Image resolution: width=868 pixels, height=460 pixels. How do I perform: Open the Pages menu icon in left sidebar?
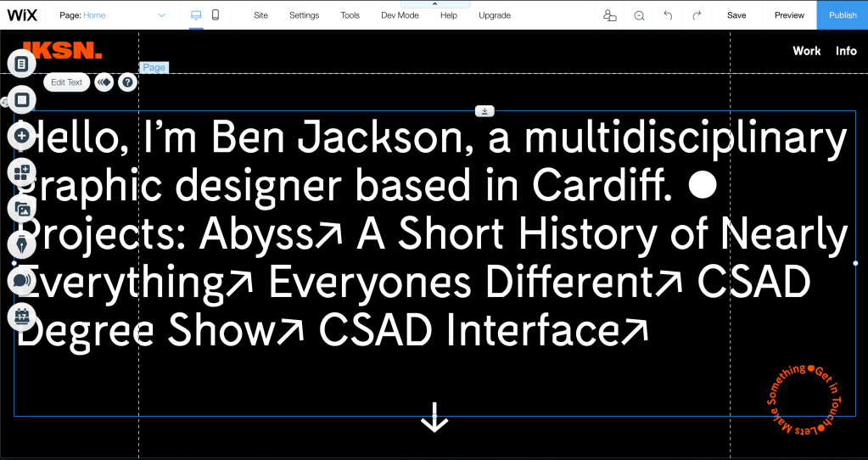tap(22, 64)
